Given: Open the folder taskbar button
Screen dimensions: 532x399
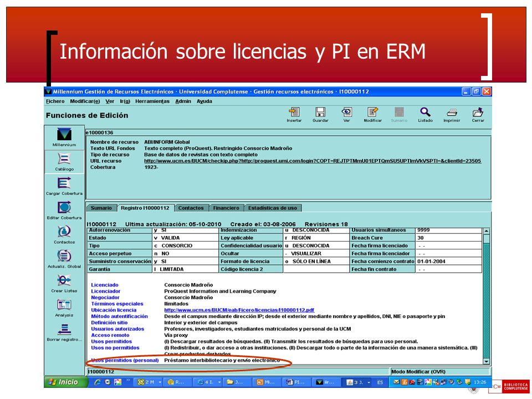Looking at the screenshot, I should [237, 382].
